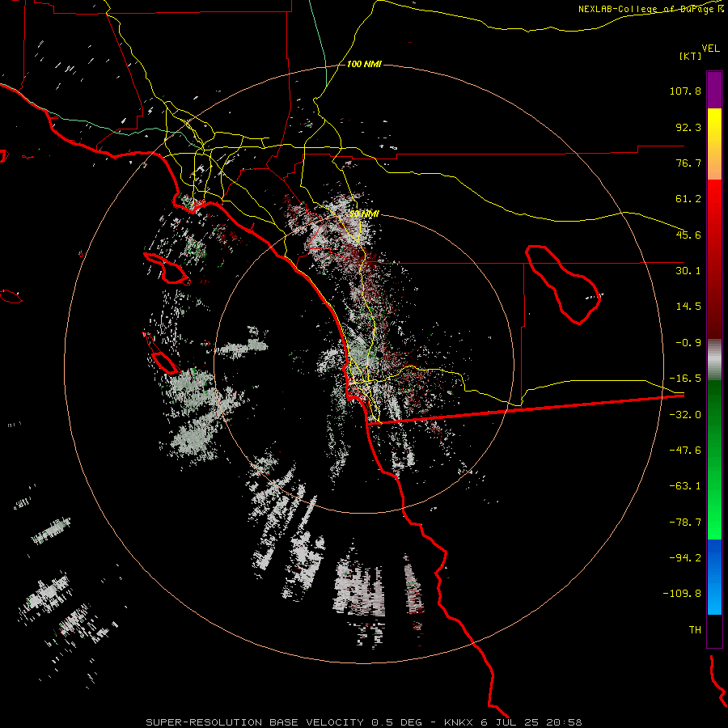This screenshot has height=728, width=728.
Task: Select the 107.8 velocity scale value
Action: click(685, 91)
